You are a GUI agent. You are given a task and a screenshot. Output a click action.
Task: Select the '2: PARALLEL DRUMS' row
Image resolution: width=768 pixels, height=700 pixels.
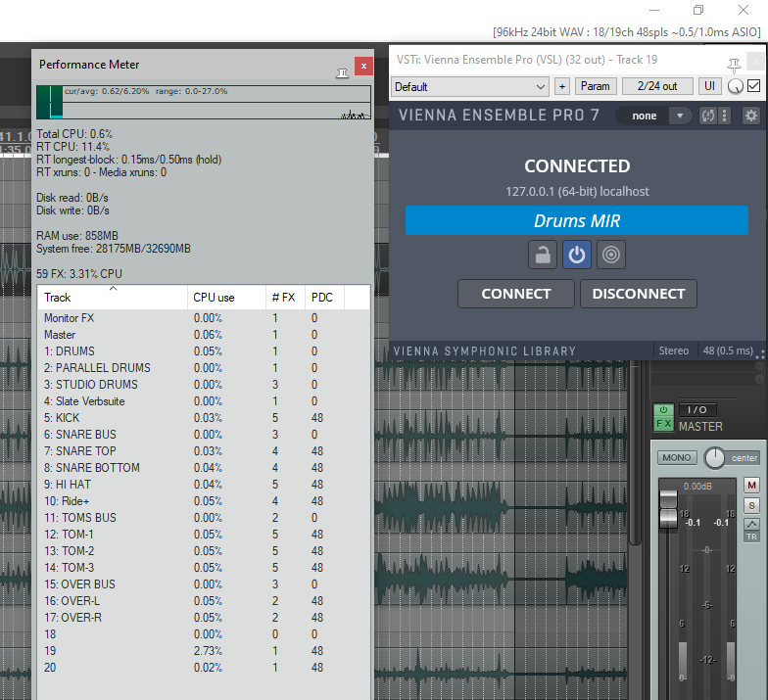pos(204,368)
